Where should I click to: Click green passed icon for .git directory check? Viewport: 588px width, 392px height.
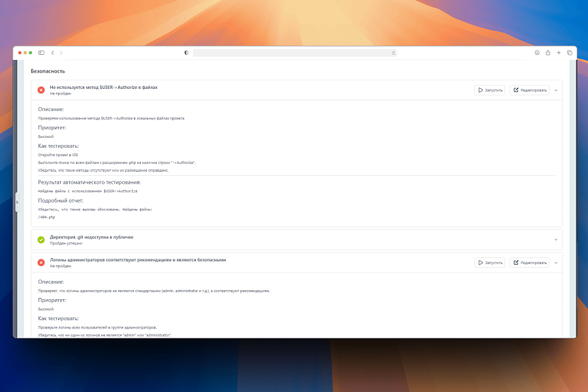tap(41, 240)
